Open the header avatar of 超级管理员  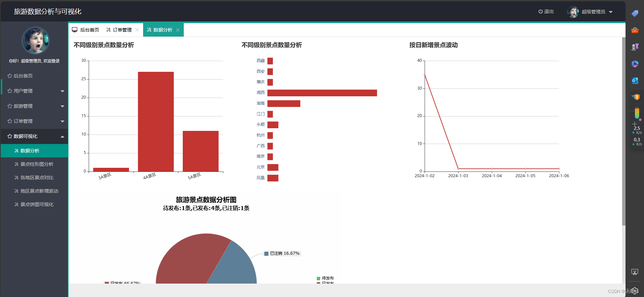(573, 12)
